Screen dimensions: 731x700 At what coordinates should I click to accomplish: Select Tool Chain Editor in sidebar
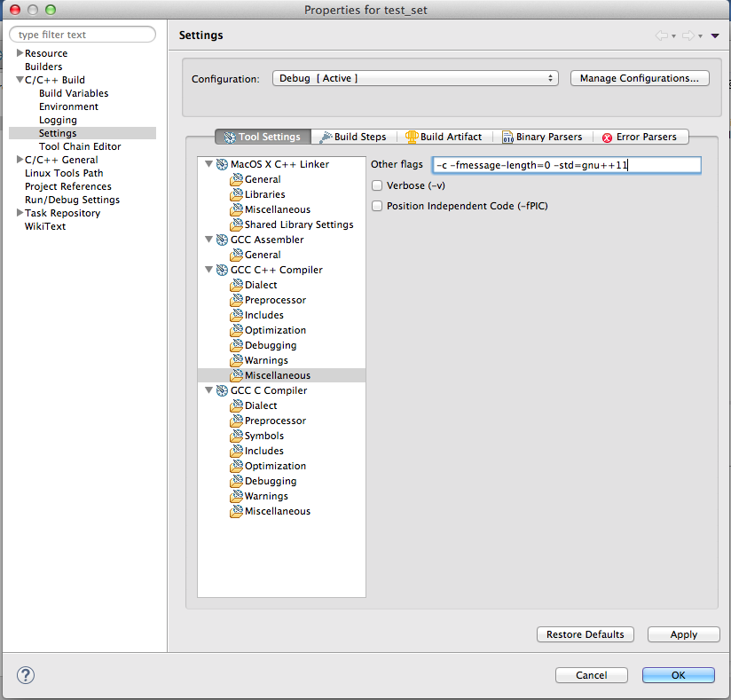[80, 146]
